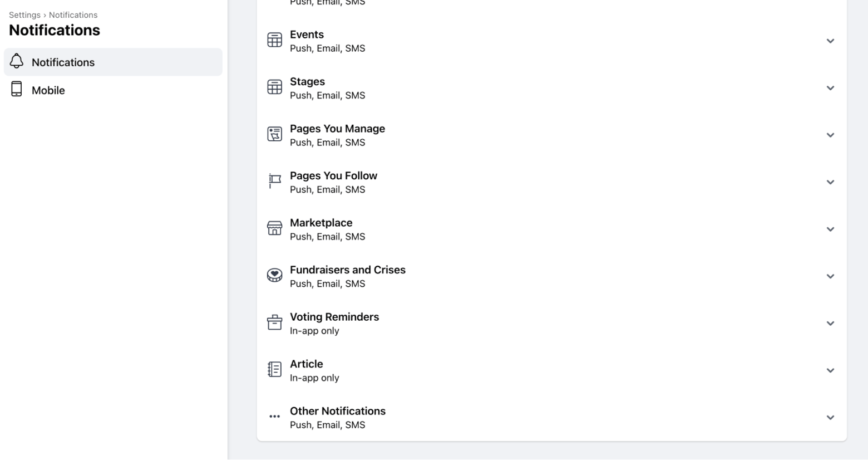868x460 pixels.
Task: Expand the Marketplace notification settings
Action: (x=830, y=229)
